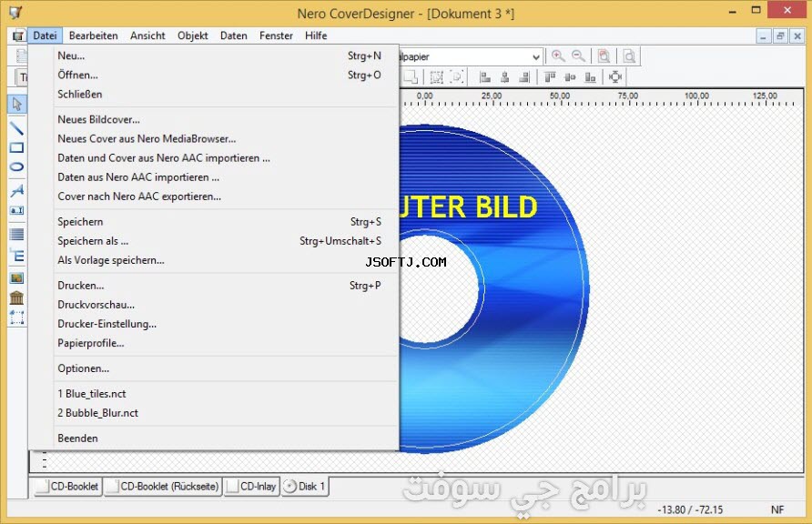This screenshot has height=524, width=812.
Task: Switch to CD-Booklet (Rückseite) tab
Action: coord(163,486)
